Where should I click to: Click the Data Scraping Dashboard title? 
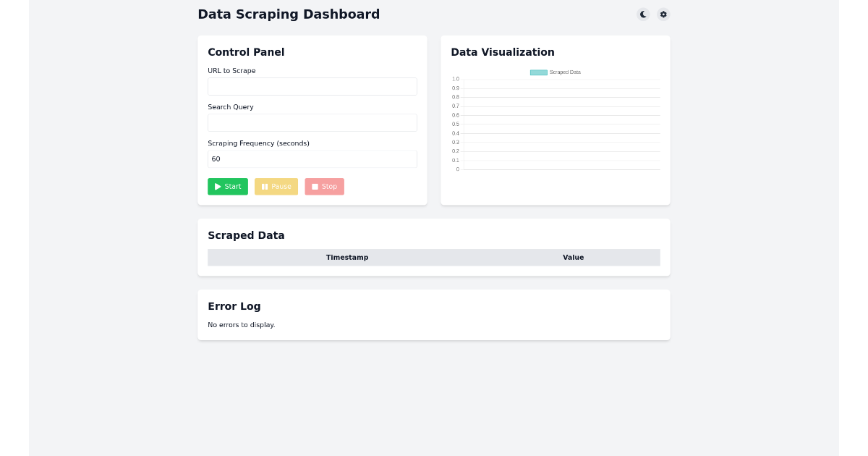[289, 14]
